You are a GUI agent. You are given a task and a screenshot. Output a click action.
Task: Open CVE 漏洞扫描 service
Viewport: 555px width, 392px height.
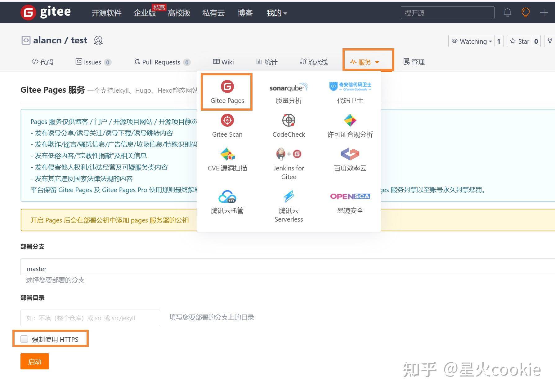[227, 160]
